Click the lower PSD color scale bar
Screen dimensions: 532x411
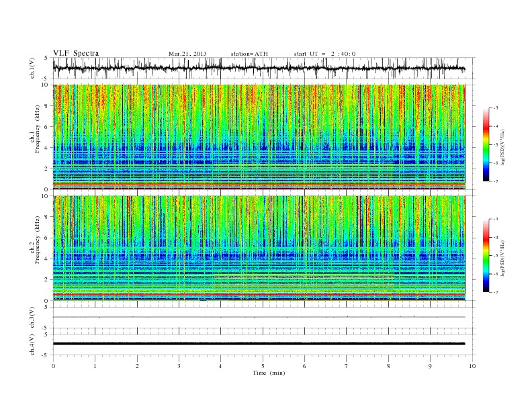click(486, 256)
